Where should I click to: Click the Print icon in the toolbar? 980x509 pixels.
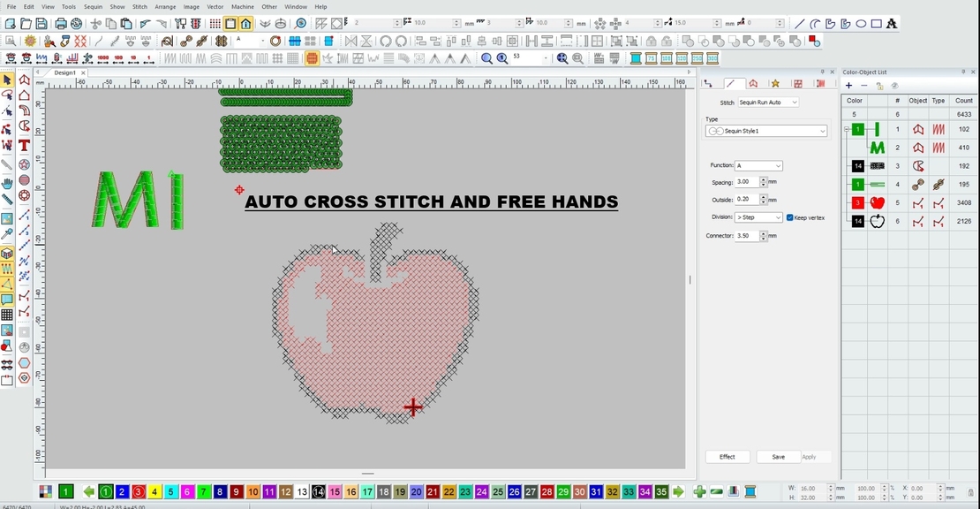pos(61,24)
